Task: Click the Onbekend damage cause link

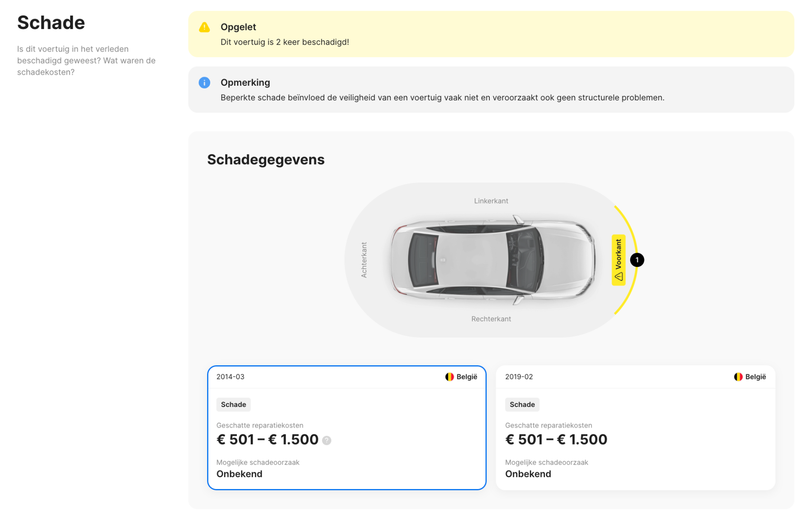Action: click(x=239, y=474)
